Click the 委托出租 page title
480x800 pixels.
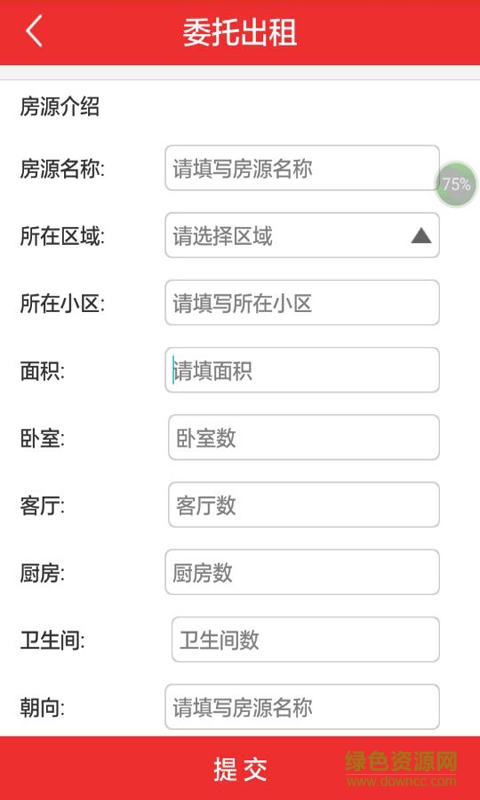tap(240, 33)
